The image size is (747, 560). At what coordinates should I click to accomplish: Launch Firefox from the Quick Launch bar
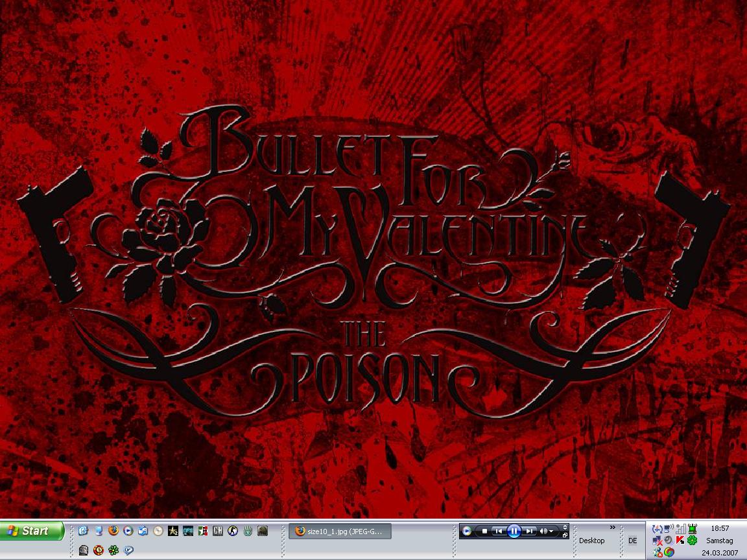(x=113, y=531)
